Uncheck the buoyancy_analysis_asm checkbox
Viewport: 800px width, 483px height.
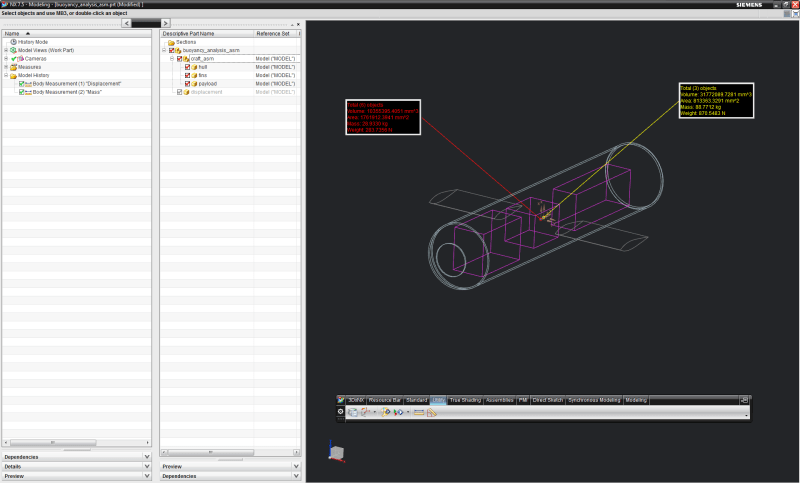coord(171,50)
